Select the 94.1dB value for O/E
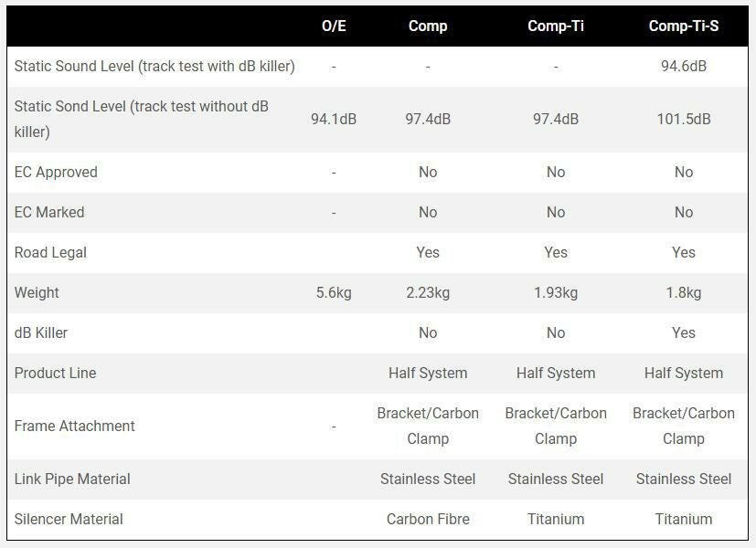The width and height of the screenshot is (756, 548). pos(334,119)
